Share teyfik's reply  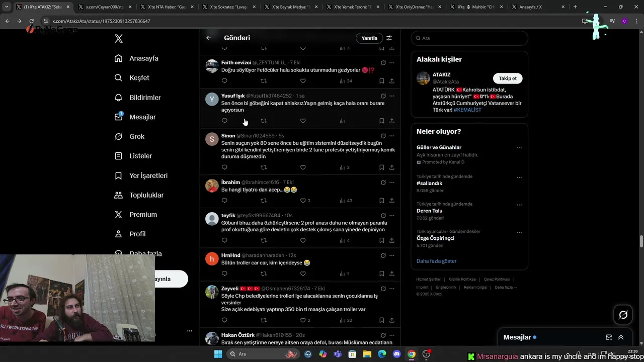(x=392, y=240)
